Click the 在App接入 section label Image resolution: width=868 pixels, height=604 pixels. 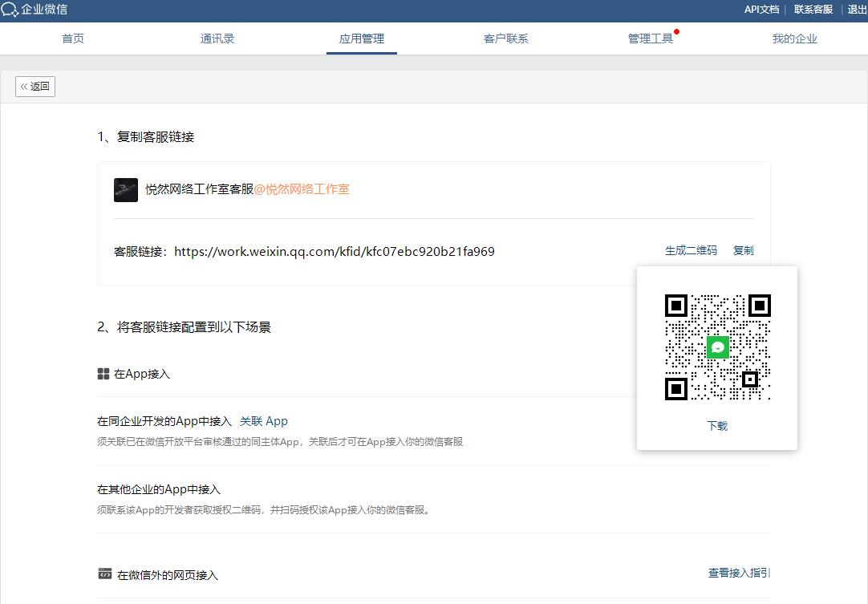pyautogui.click(x=142, y=375)
